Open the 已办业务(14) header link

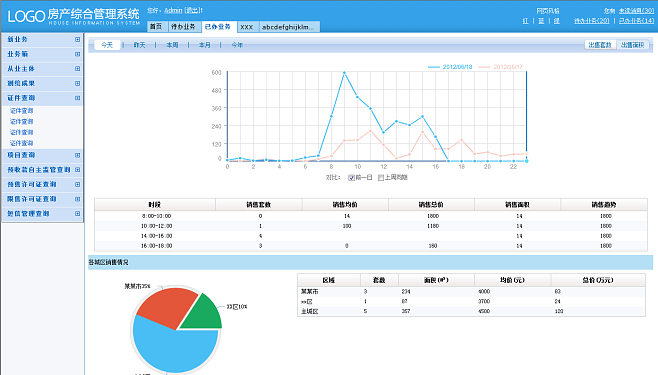click(x=636, y=21)
